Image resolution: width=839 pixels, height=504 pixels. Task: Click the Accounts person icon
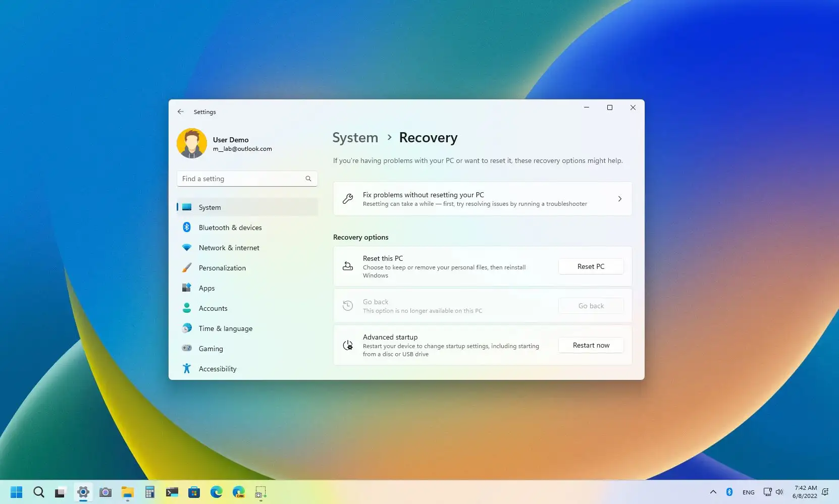pos(187,308)
